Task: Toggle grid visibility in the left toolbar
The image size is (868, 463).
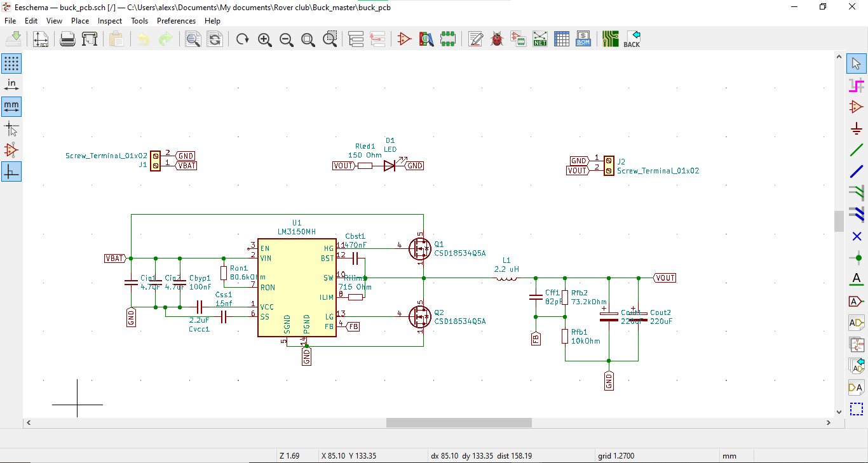Action: click(11, 63)
